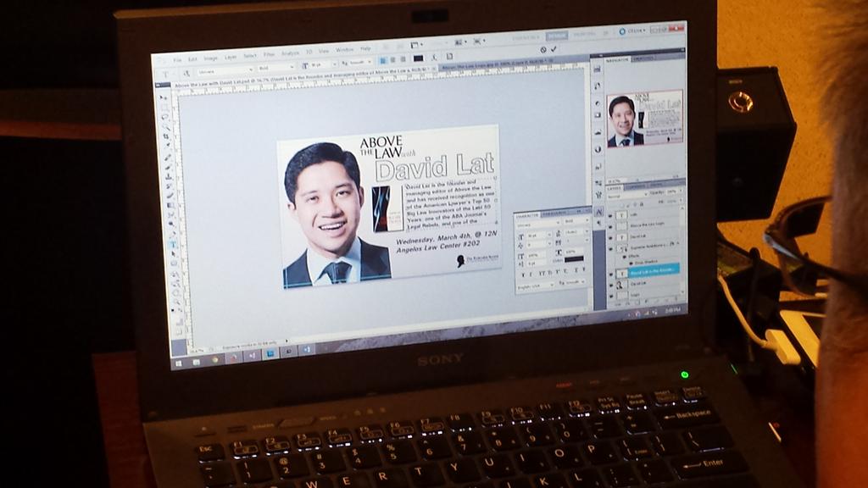Select the Lasso tool
The height and width of the screenshot is (488, 868).
tap(164, 117)
